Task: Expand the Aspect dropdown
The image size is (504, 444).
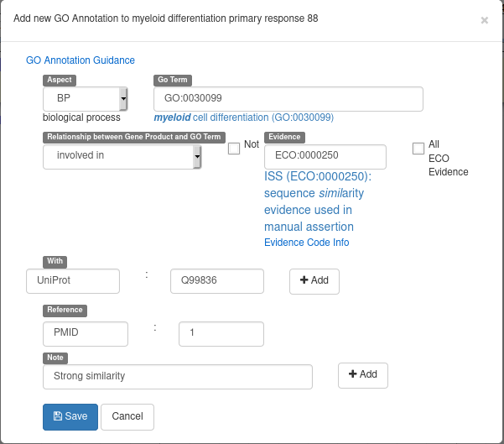Action: (x=85, y=99)
